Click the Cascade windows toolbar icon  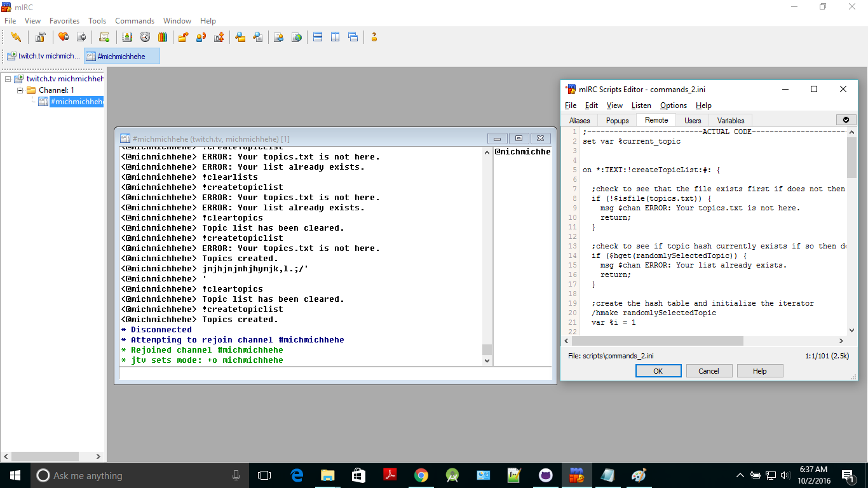353,37
